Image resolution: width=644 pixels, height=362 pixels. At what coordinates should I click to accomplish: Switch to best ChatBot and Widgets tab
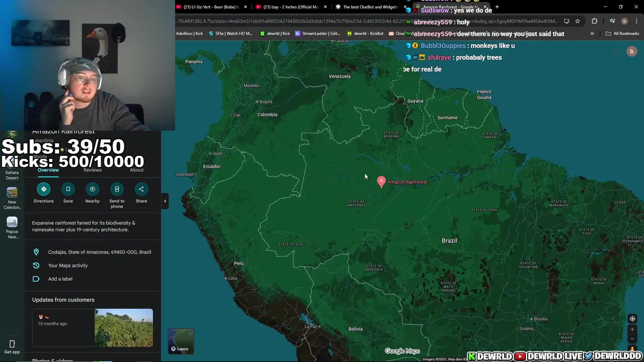370,7
